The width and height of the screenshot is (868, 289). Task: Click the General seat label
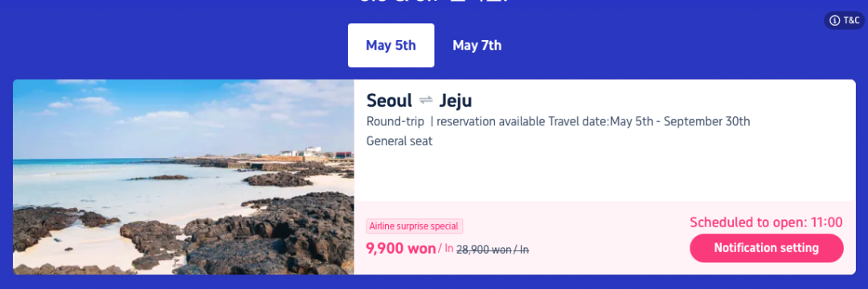point(399,141)
